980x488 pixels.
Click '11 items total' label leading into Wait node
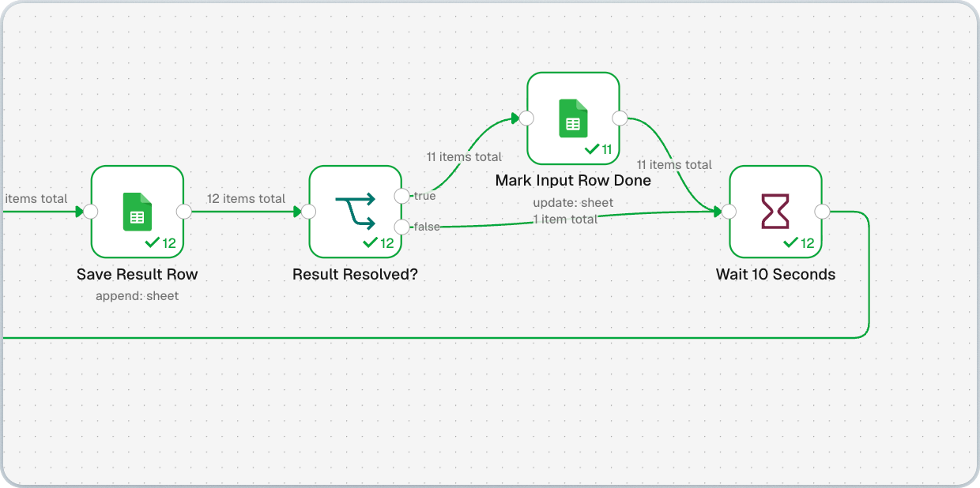coord(674,165)
